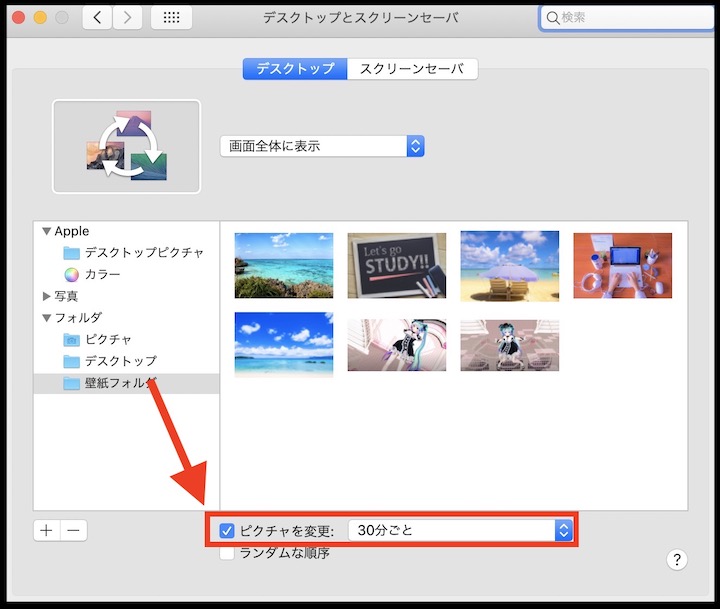720x609 pixels.
Task: Switch to the スクリーンセーバ tab
Action: point(412,69)
